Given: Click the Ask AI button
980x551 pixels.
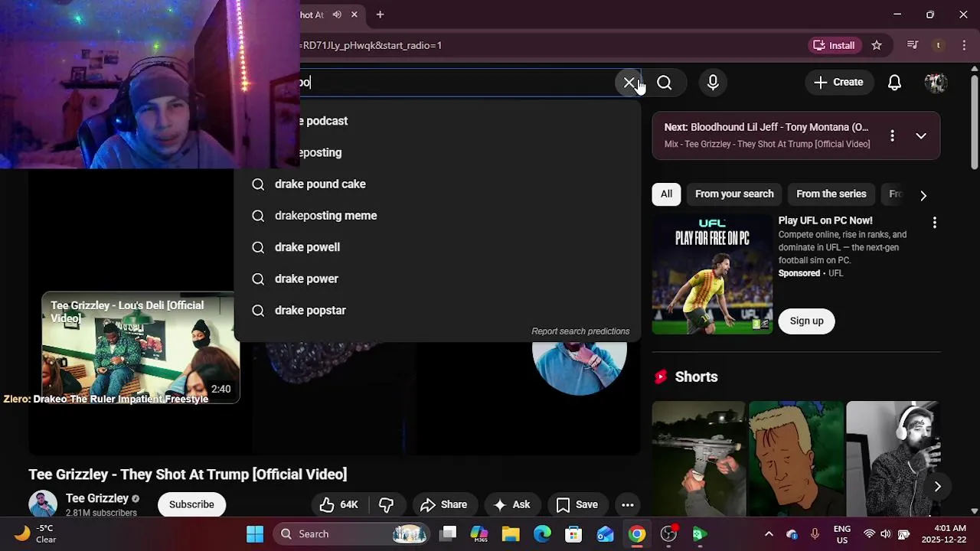Looking at the screenshot, I should coord(512,504).
